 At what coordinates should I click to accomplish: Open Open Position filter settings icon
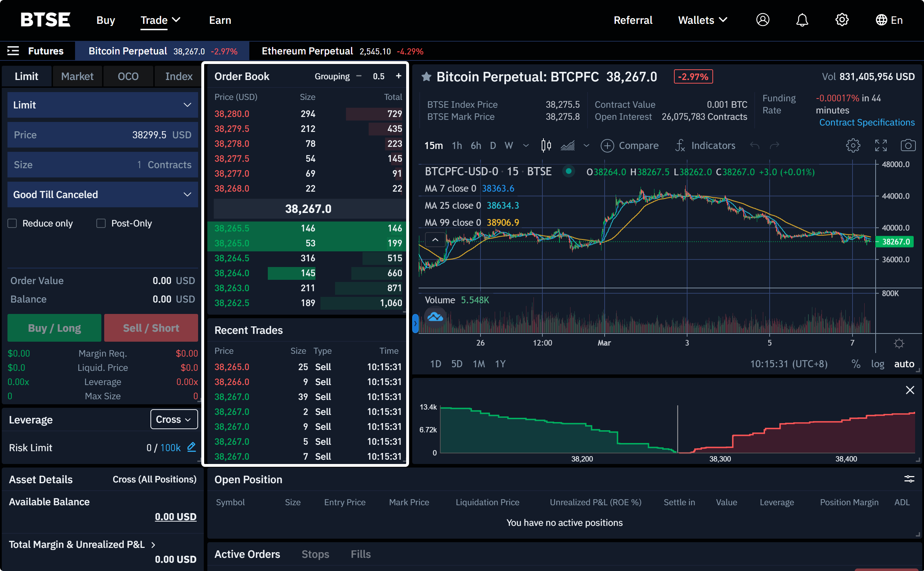(909, 479)
